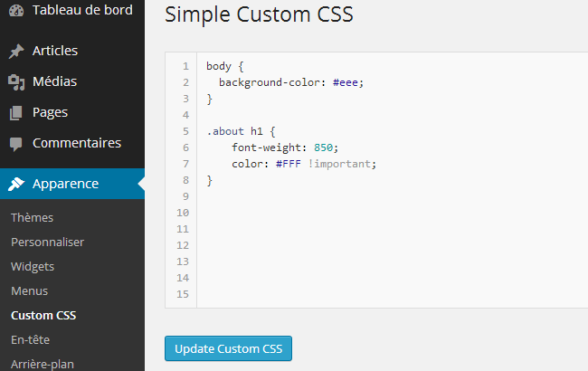Click the #FFF color code on line 7

click(x=289, y=164)
